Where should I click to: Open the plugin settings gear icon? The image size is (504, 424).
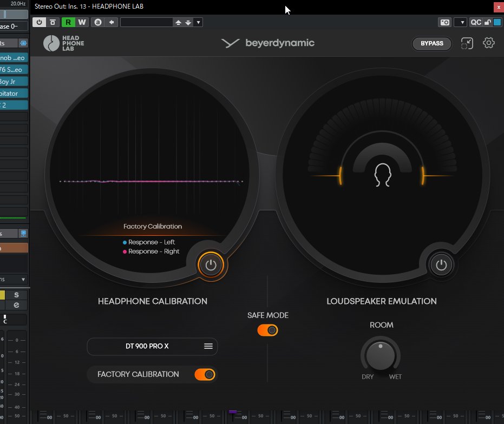coord(488,43)
